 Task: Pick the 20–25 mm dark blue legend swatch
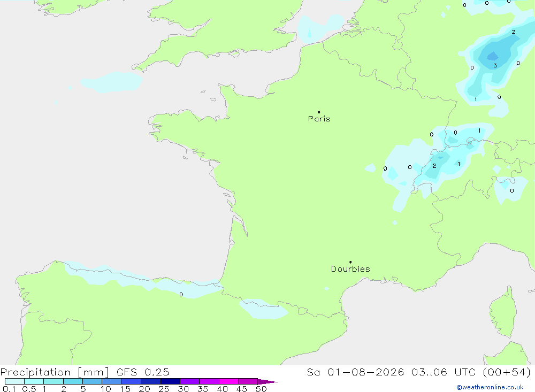tap(151, 381)
